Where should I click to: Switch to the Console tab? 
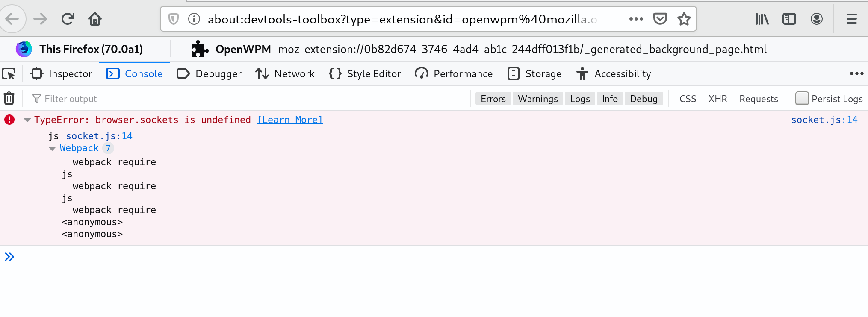(134, 73)
